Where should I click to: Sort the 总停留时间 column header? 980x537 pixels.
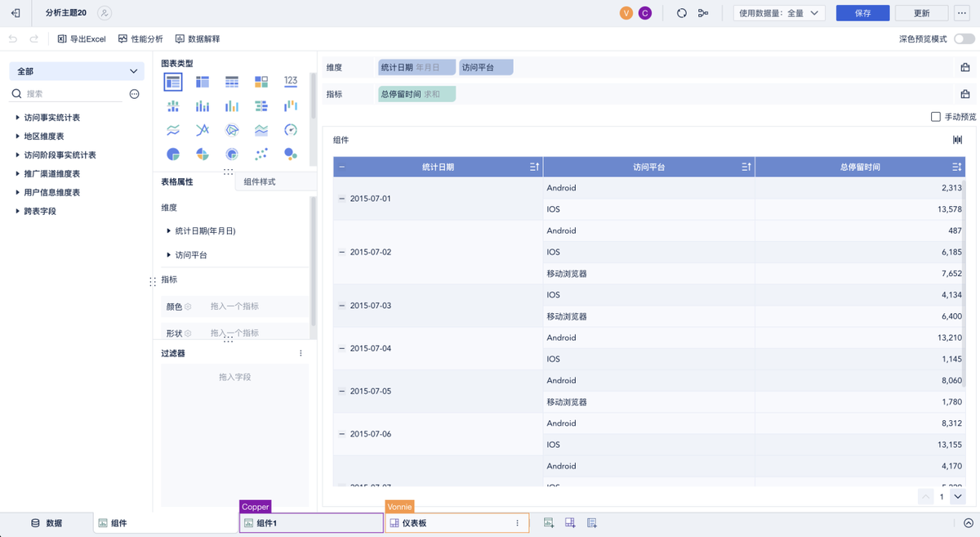[x=956, y=167]
